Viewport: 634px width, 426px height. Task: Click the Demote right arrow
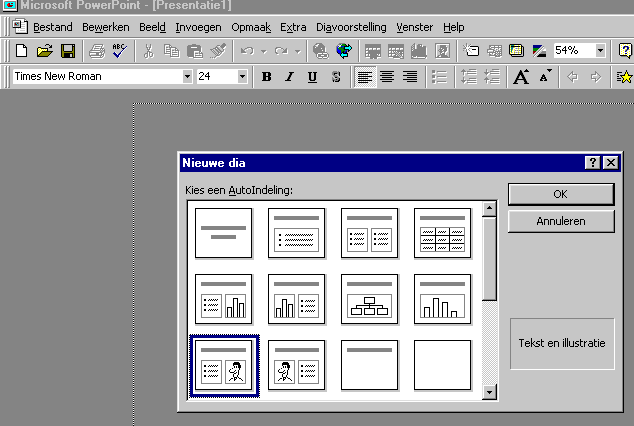pyautogui.click(x=596, y=76)
